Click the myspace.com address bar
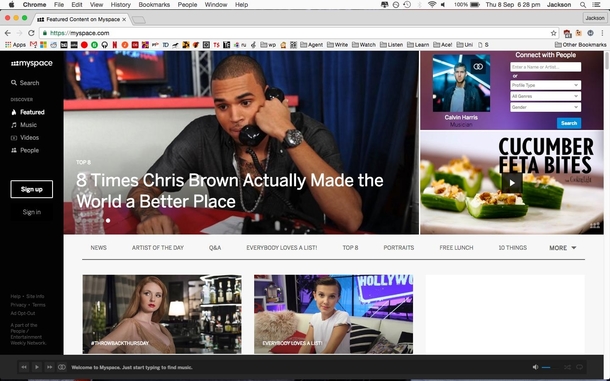The height and width of the screenshot is (381, 610). tap(299, 33)
